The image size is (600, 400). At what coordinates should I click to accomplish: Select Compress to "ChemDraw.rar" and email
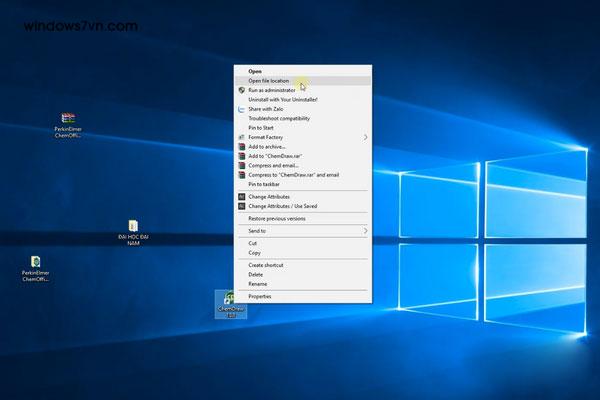coord(293,174)
